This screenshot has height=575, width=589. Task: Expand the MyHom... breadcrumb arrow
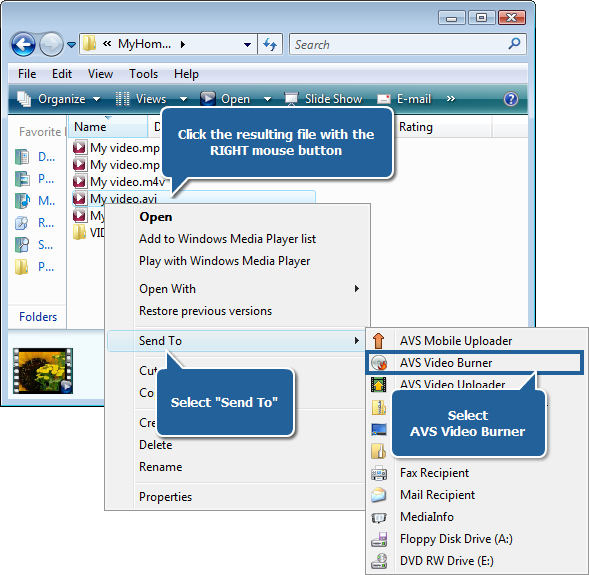coord(183,44)
